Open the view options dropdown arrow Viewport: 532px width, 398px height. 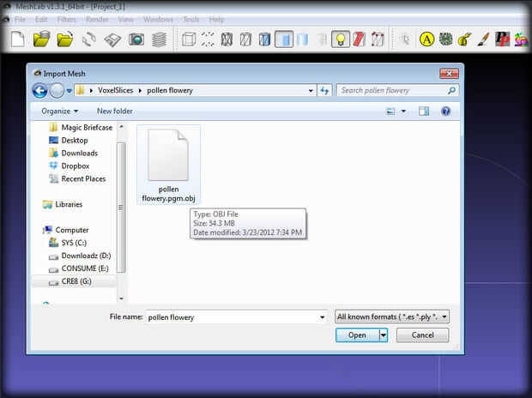[403, 112]
